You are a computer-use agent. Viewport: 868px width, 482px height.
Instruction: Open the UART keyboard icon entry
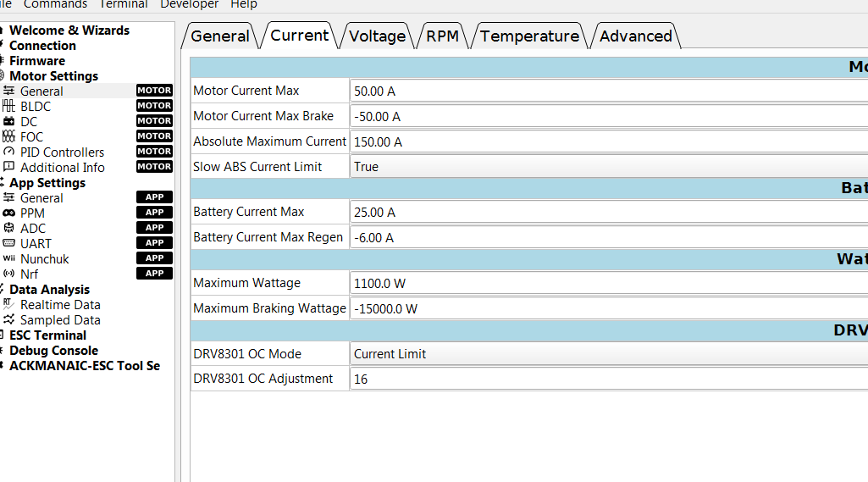tap(9, 243)
